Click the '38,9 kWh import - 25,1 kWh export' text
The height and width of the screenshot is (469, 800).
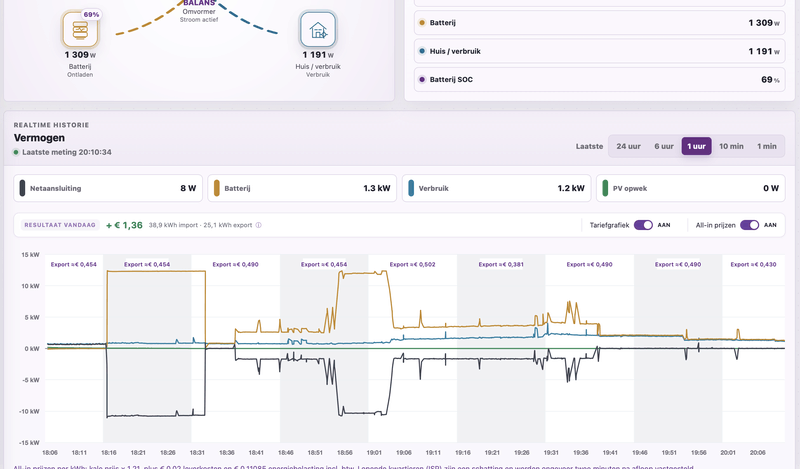tap(200, 225)
